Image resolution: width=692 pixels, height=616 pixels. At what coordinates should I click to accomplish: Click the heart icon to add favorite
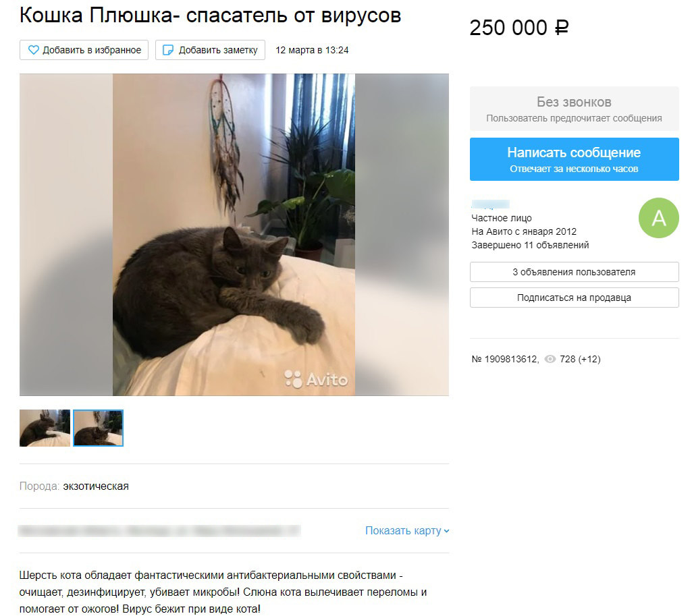pyautogui.click(x=34, y=50)
